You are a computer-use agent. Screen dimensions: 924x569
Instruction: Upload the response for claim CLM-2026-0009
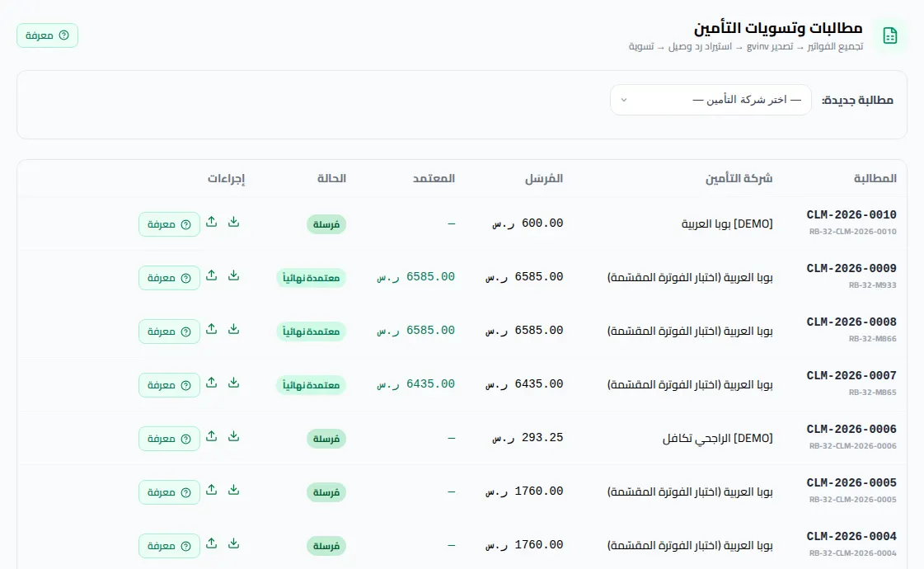[212, 276]
